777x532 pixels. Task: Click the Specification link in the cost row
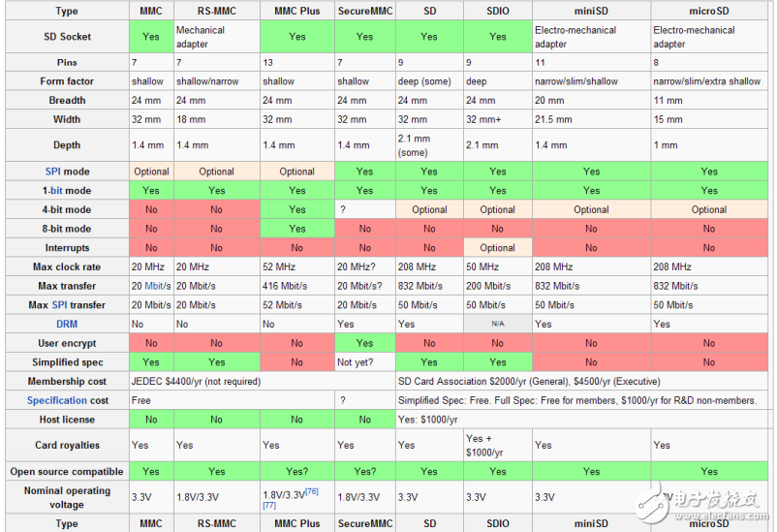(57, 400)
